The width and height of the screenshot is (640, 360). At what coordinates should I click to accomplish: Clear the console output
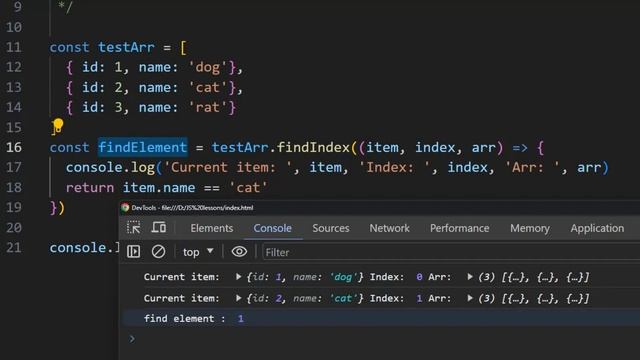click(x=158, y=251)
